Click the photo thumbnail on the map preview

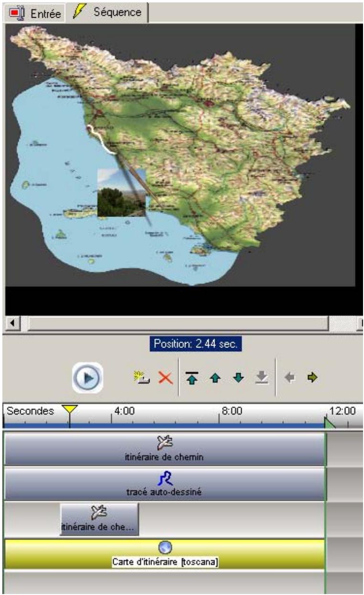tap(122, 193)
